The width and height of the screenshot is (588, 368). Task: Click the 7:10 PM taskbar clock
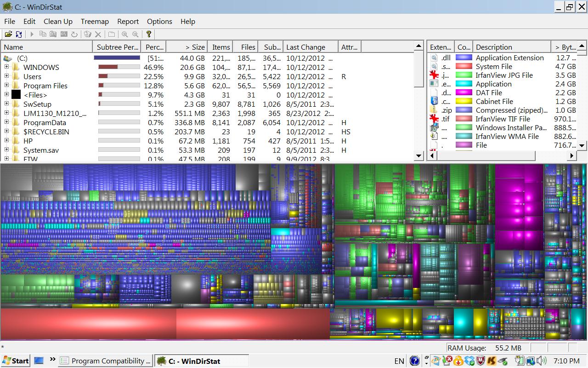pyautogui.click(x=566, y=361)
